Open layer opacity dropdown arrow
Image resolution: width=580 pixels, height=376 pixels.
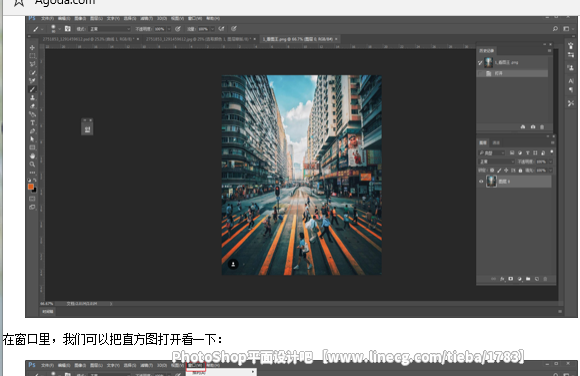(550, 162)
